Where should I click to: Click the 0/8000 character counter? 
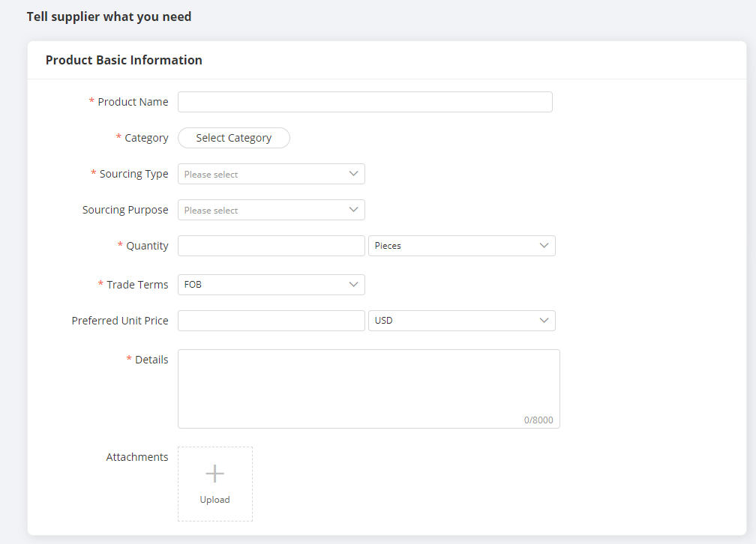tap(538, 420)
